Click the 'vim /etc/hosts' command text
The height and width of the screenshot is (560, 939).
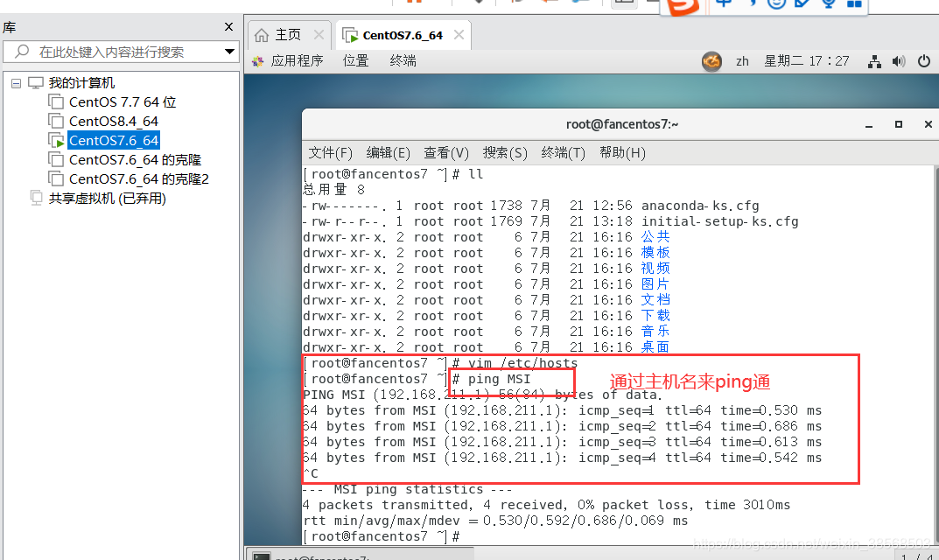point(522,363)
